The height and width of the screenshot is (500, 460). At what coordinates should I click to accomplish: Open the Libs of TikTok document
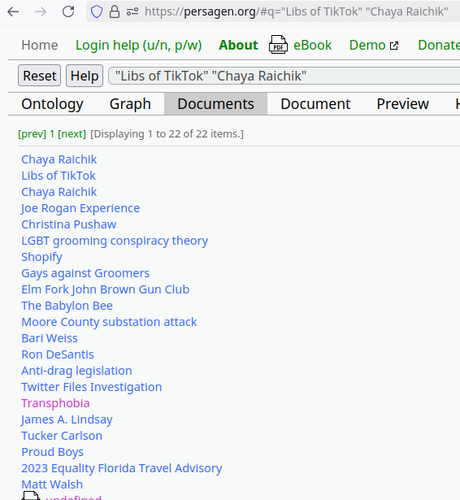click(58, 176)
